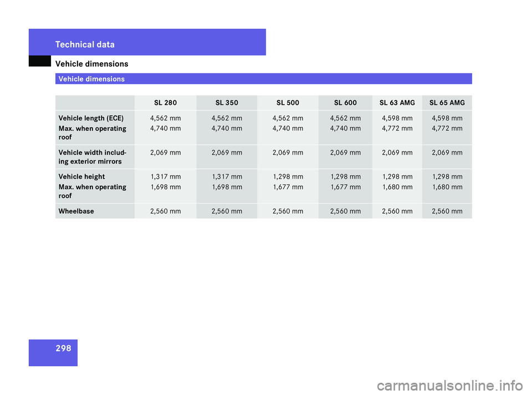The height and width of the screenshot is (395, 532).
Task: Select SL 350 vehicle length '4,562 mm'
Action: 227,118
